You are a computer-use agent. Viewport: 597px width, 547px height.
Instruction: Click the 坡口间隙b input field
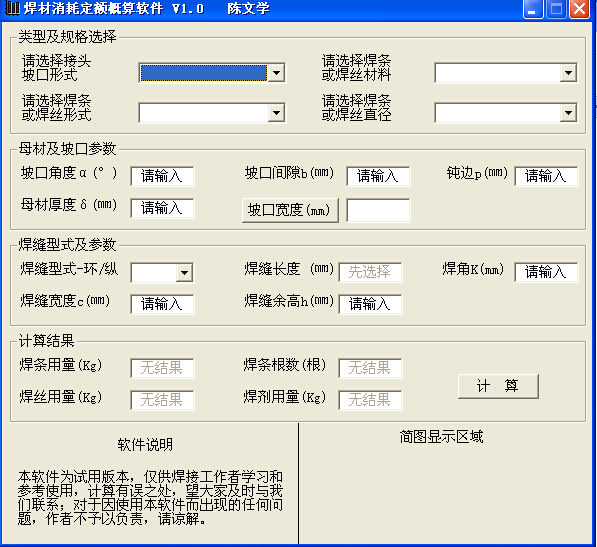pos(378,176)
